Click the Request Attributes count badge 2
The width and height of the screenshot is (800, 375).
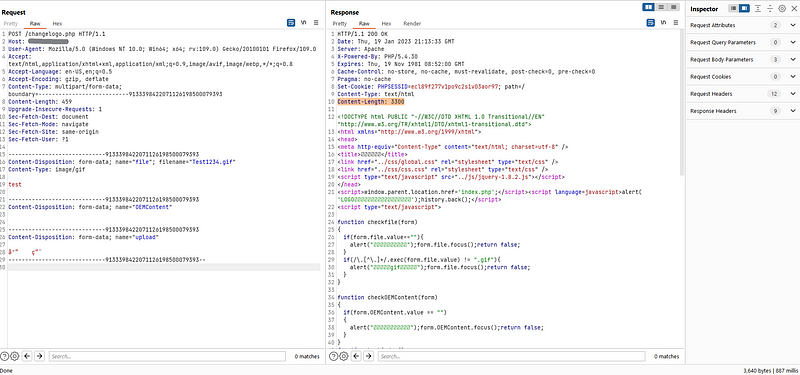(x=776, y=26)
